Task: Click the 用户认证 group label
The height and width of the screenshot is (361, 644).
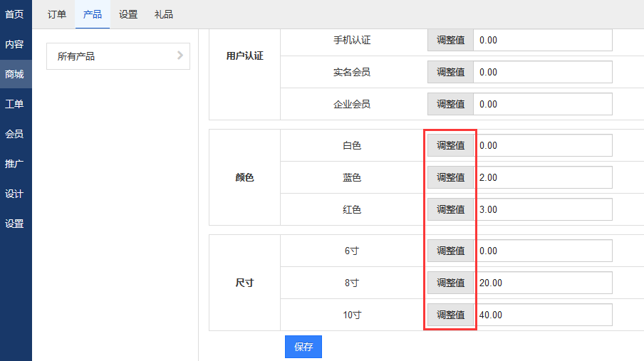Action: click(x=245, y=56)
